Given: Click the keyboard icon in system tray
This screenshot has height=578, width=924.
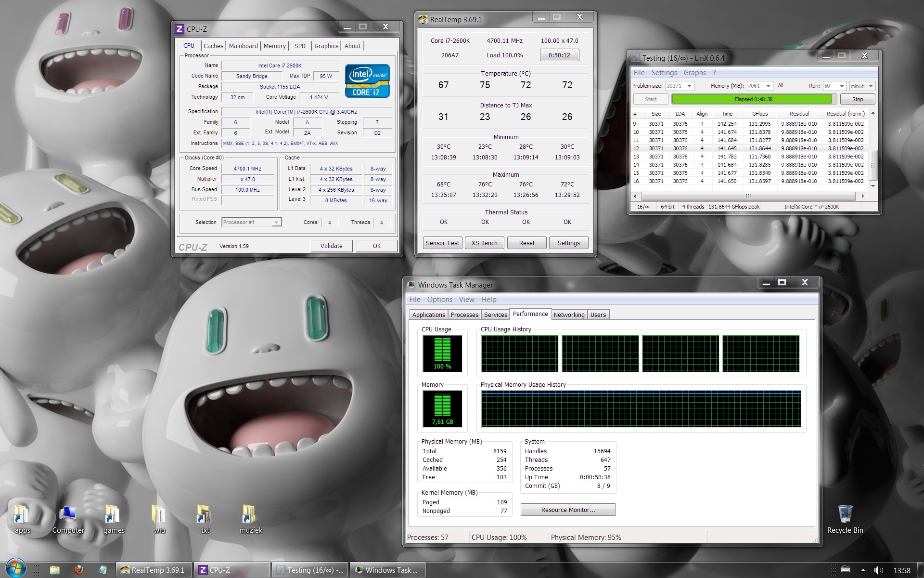Looking at the screenshot, I should pyautogui.click(x=846, y=570).
